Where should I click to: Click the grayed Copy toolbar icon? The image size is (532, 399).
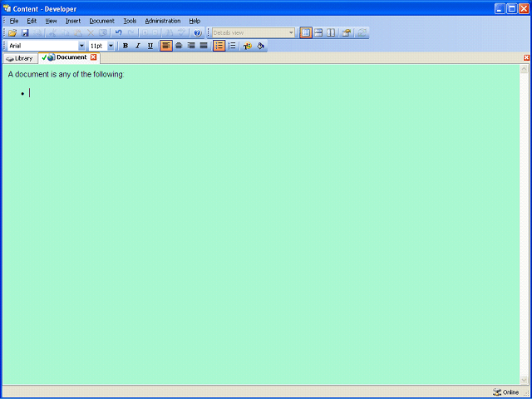click(x=65, y=33)
